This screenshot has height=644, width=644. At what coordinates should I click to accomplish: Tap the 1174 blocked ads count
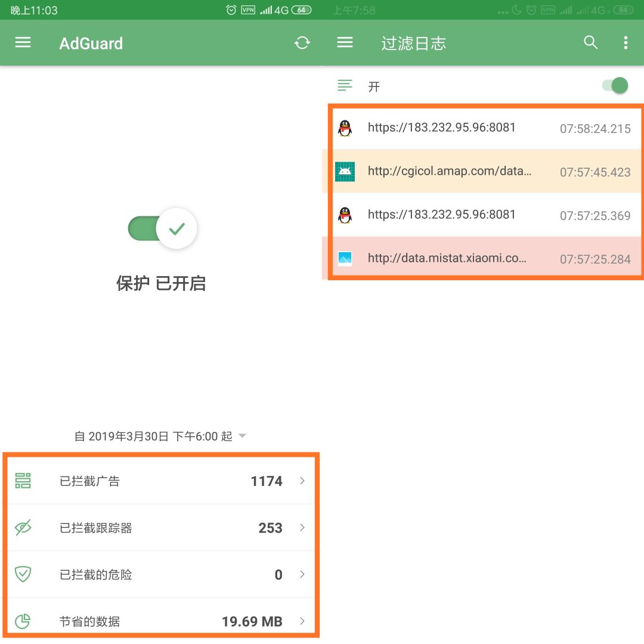[x=267, y=481]
